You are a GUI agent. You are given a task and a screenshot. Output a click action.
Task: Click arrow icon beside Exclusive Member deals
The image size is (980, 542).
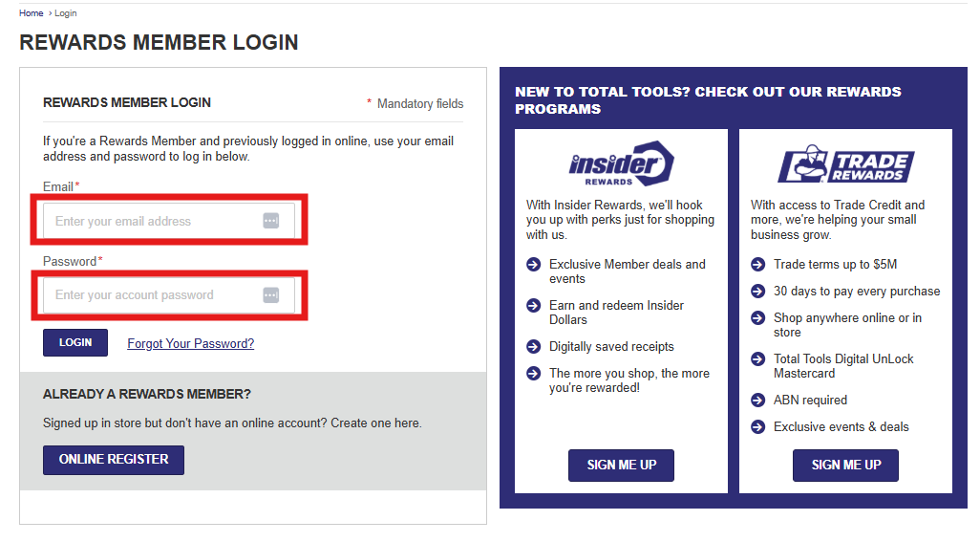533,265
